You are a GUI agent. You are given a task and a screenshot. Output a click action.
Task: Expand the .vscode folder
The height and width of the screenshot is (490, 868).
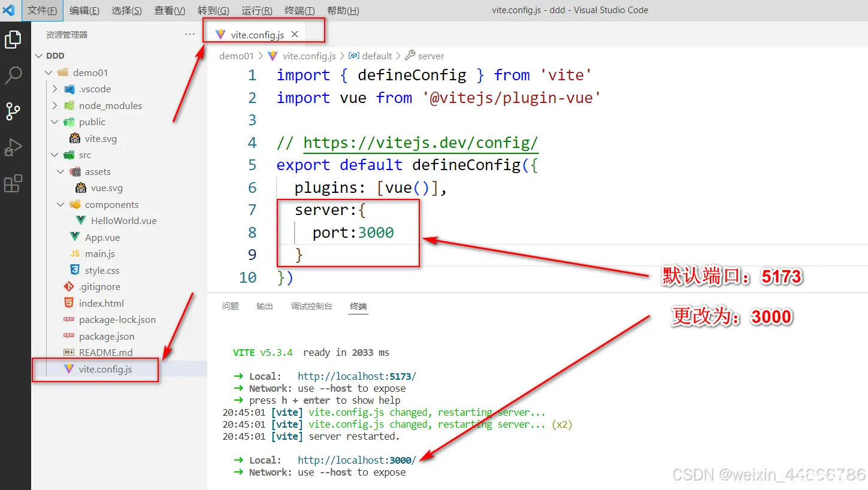[55, 89]
